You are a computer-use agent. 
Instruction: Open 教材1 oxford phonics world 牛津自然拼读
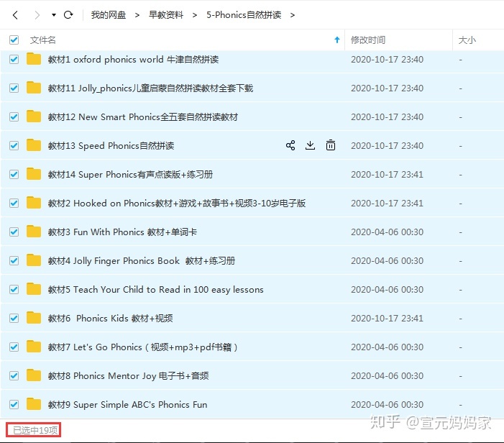134,60
